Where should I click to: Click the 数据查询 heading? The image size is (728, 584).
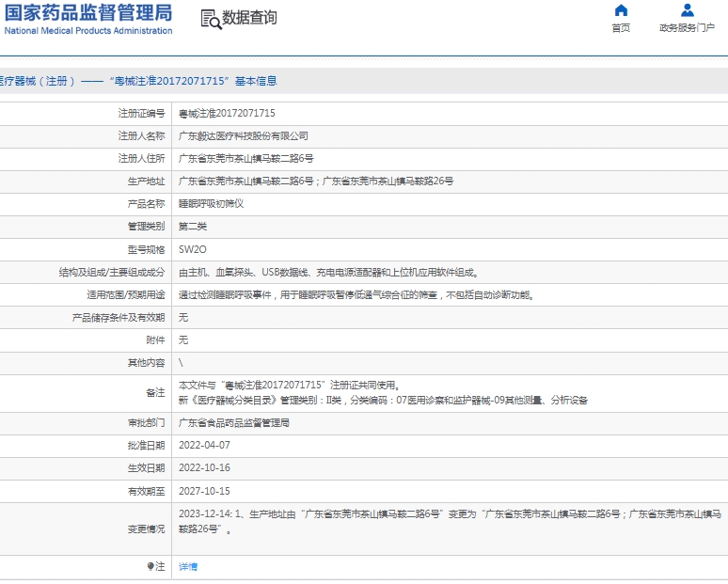pos(249,18)
